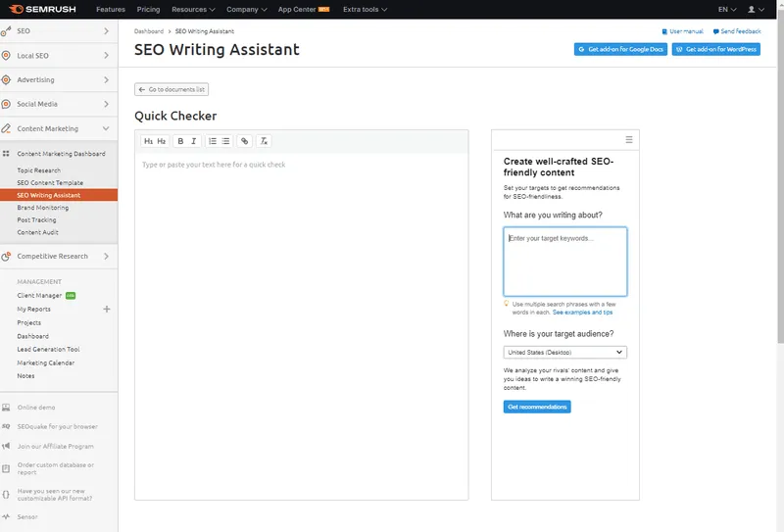Click the SEOquake icon

tap(6, 426)
